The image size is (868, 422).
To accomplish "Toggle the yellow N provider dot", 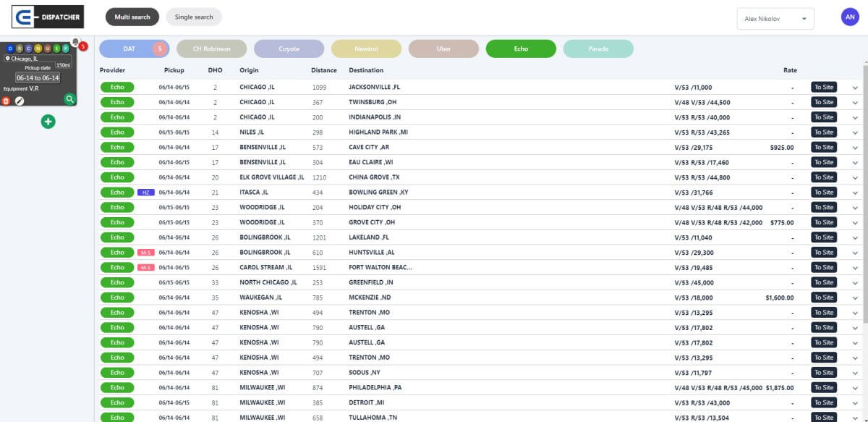I will coord(38,48).
